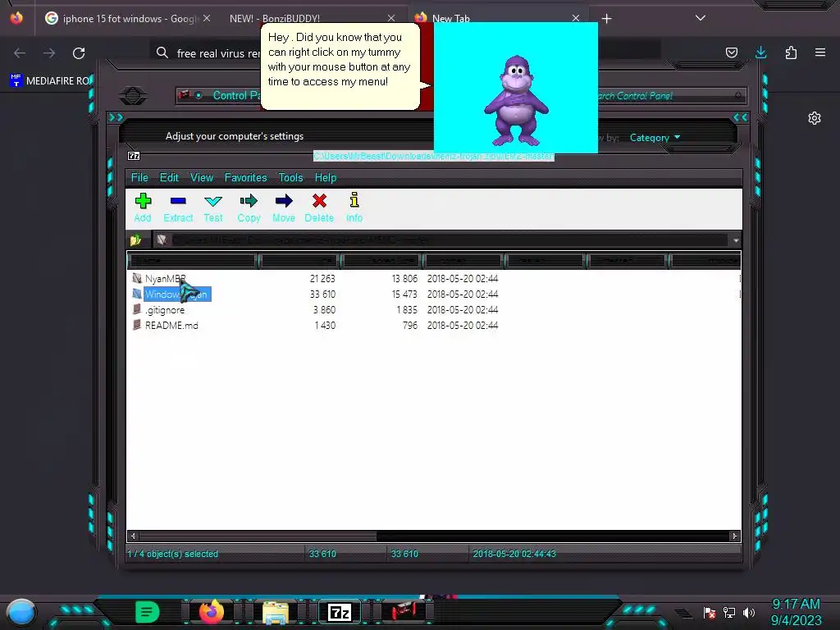Show Info for the selected item
Image resolution: width=840 pixels, height=630 pixels.
tap(354, 208)
